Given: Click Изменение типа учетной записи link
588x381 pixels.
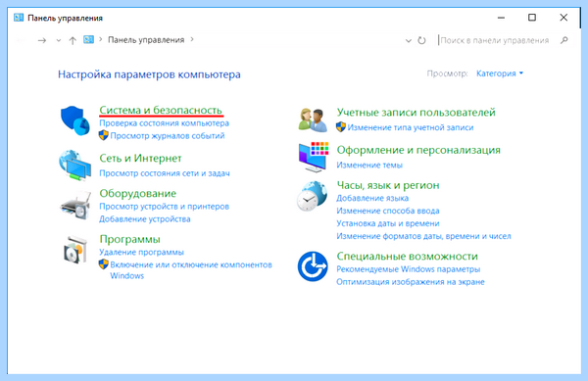Looking at the screenshot, I should pos(411,127).
